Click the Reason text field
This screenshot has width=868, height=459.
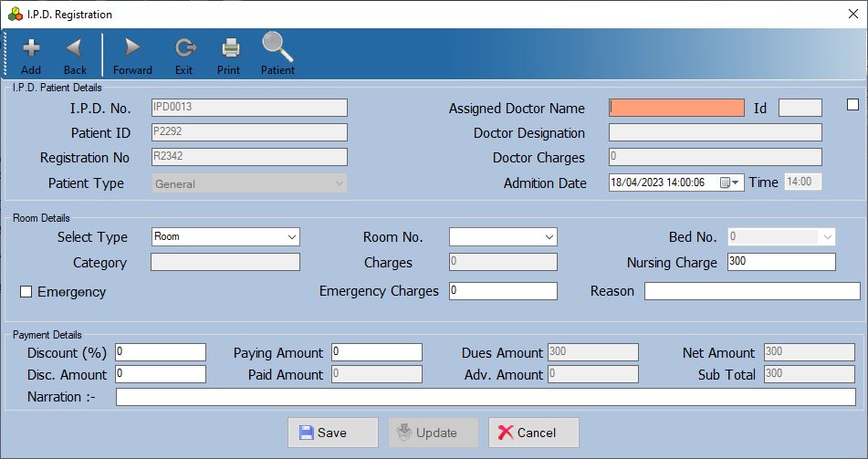click(x=752, y=291)
